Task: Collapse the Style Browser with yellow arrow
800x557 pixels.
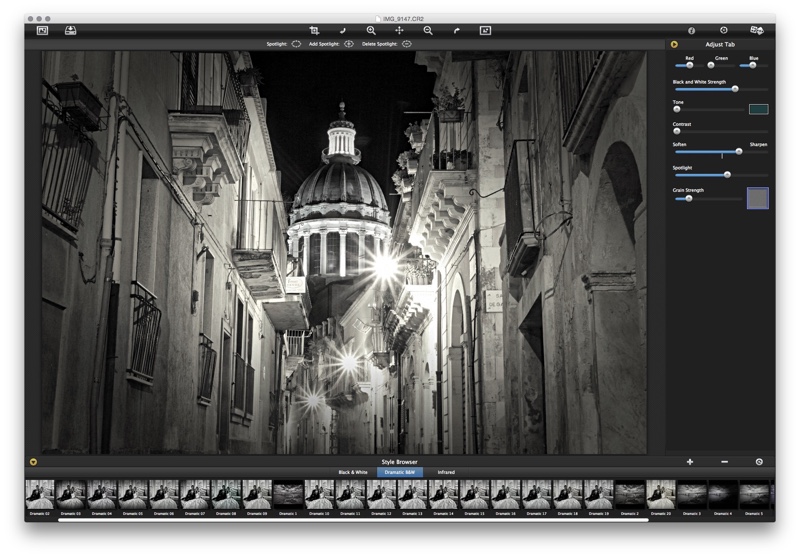Action: (x=33, y=462)
